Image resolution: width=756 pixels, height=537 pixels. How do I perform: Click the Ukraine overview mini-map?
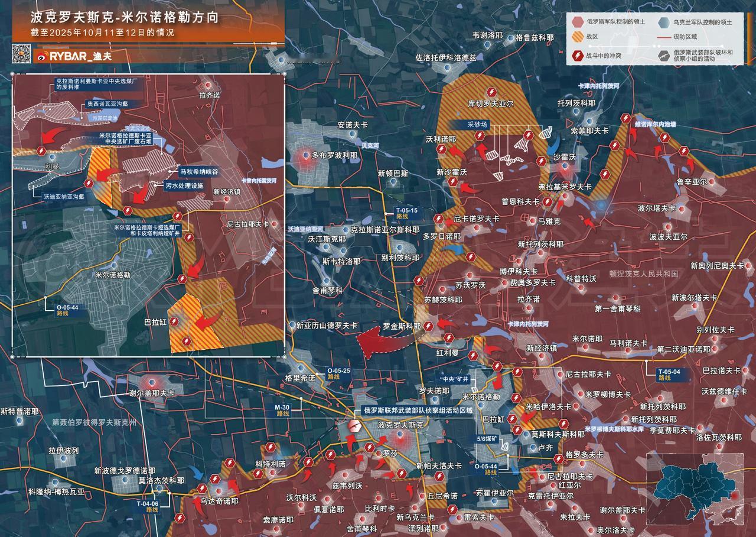click(695, 489)
